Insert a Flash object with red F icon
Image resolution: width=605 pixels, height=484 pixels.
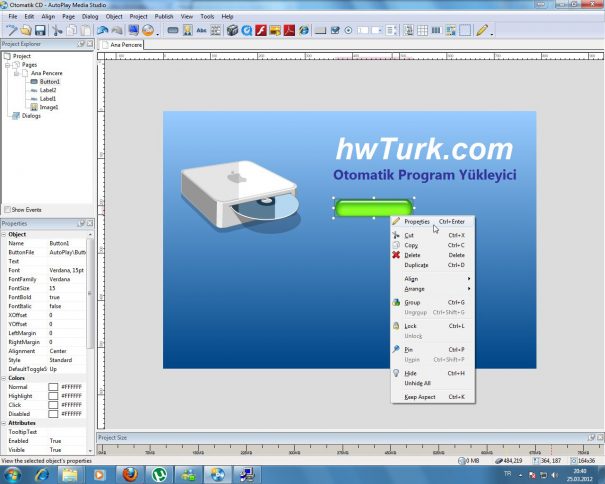pos(261,30)
